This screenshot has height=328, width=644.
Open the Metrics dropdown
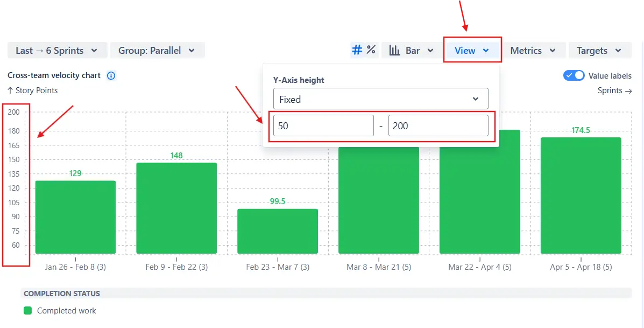tap(534, 50)
